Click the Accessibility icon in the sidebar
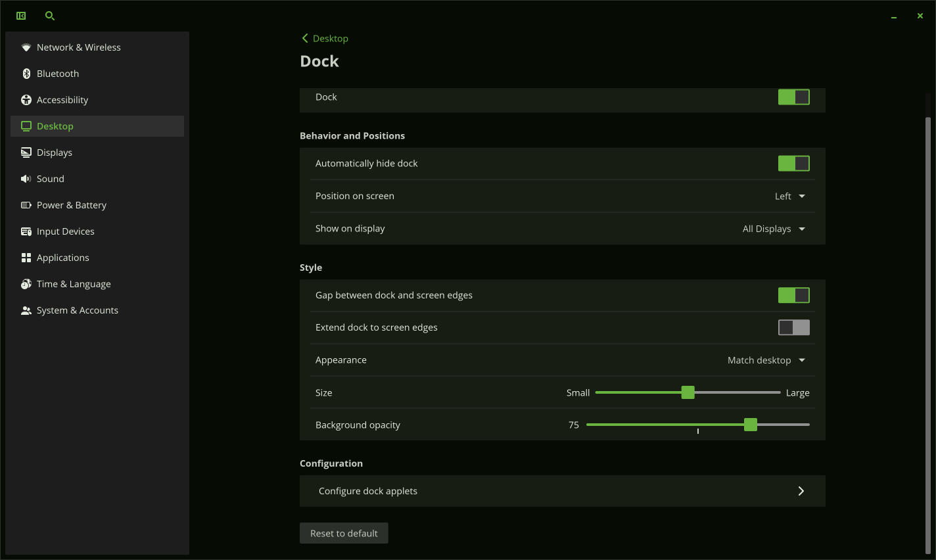Screen dimensions: 936x560 pyautogui.click(x=26, y=100)
